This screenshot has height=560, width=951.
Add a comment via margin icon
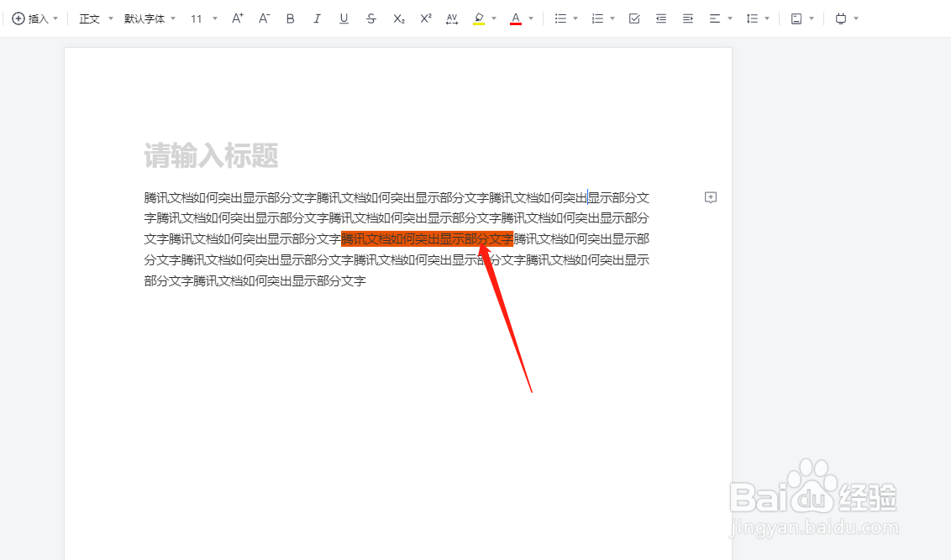click(711, 197)
